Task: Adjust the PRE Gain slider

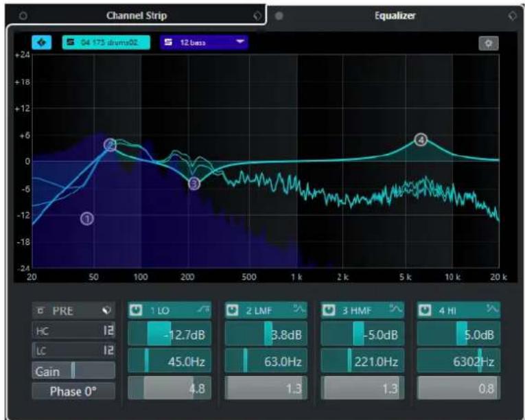Action: click(x=73, y=371)
